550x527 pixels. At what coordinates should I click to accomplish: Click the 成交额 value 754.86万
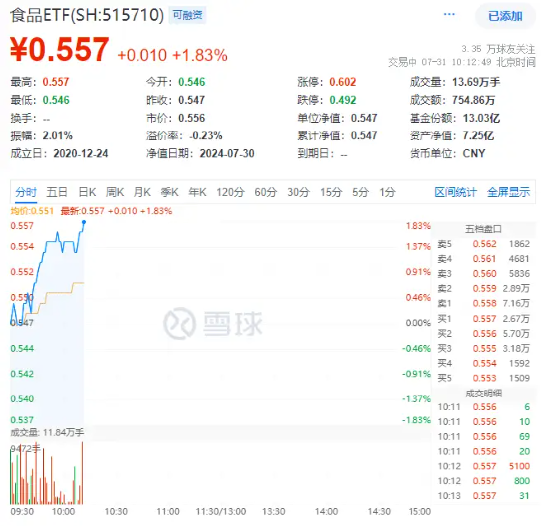(x=473, y=100)
